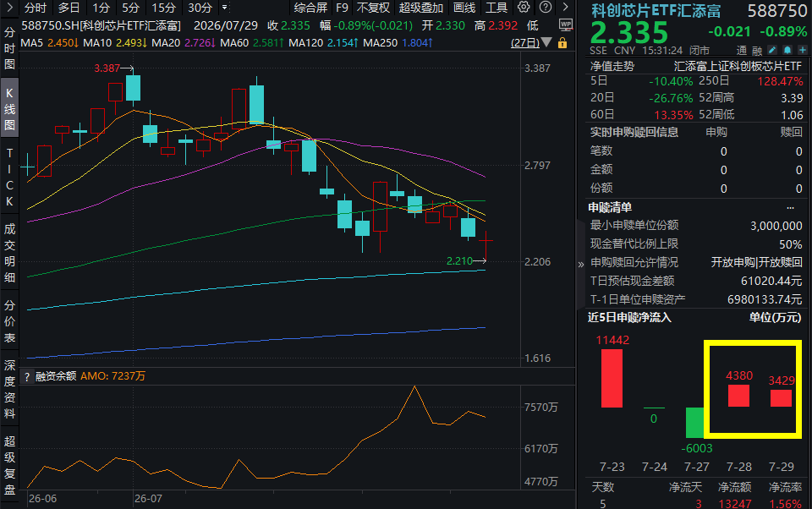The width and height of the screenshot is (812, 509).
Task: Select the 5分 five-minute period
Action: point(130,8)
